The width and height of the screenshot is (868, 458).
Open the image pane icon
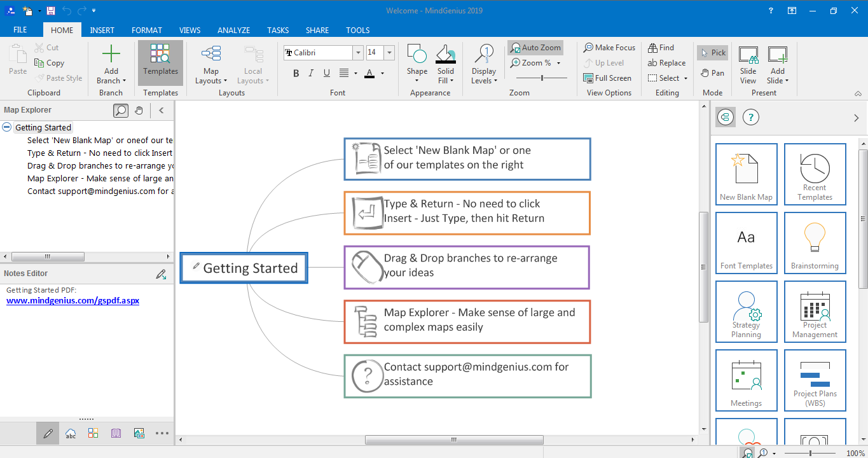coord(139,434)
